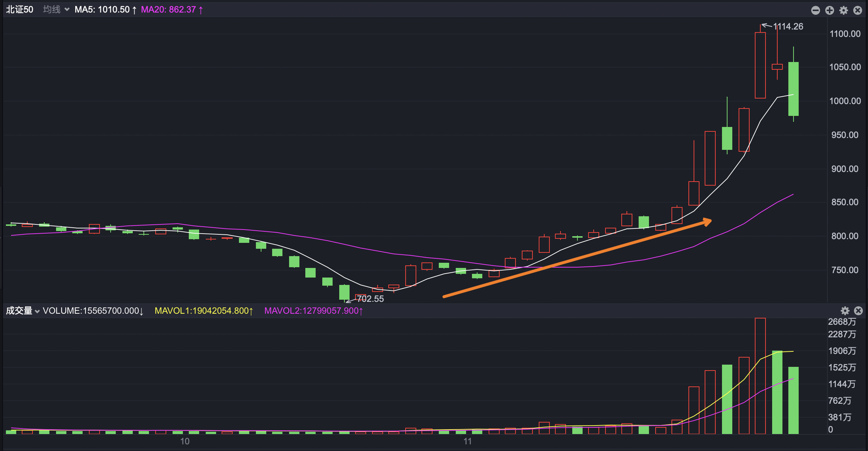Click the 1144万 volume axis label
868x451 pixels.
click(x=842, y=384)
